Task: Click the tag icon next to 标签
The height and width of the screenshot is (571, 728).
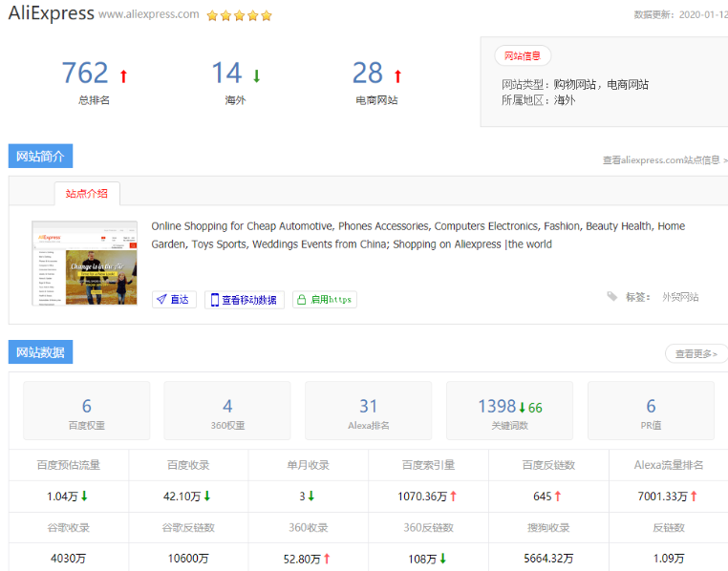Action: coord(611,297)
